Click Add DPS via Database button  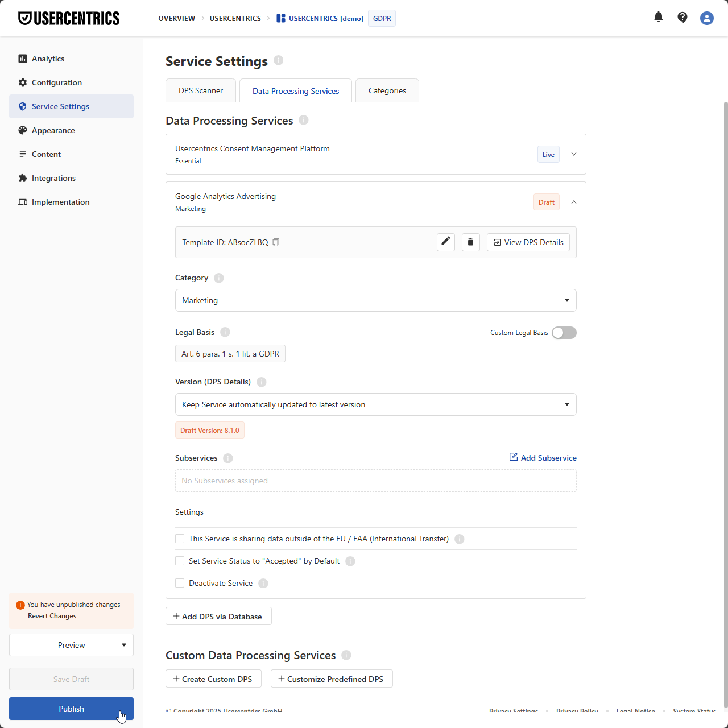pos(218,616)
